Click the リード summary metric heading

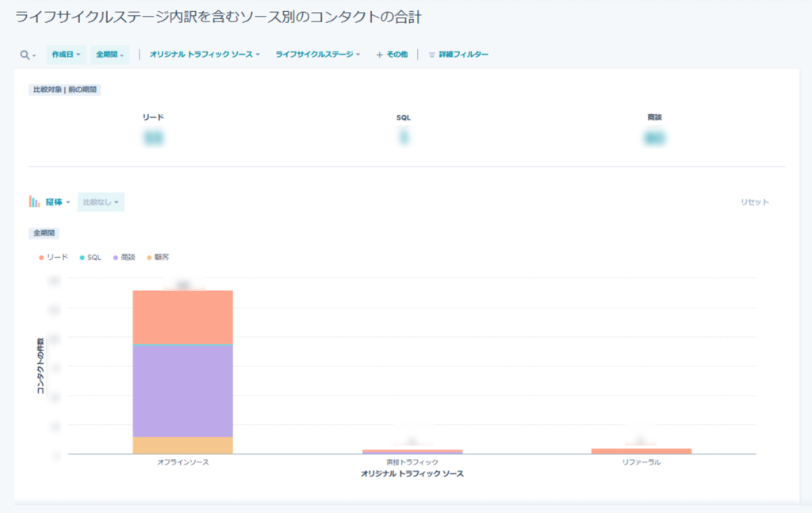(153, 117)
